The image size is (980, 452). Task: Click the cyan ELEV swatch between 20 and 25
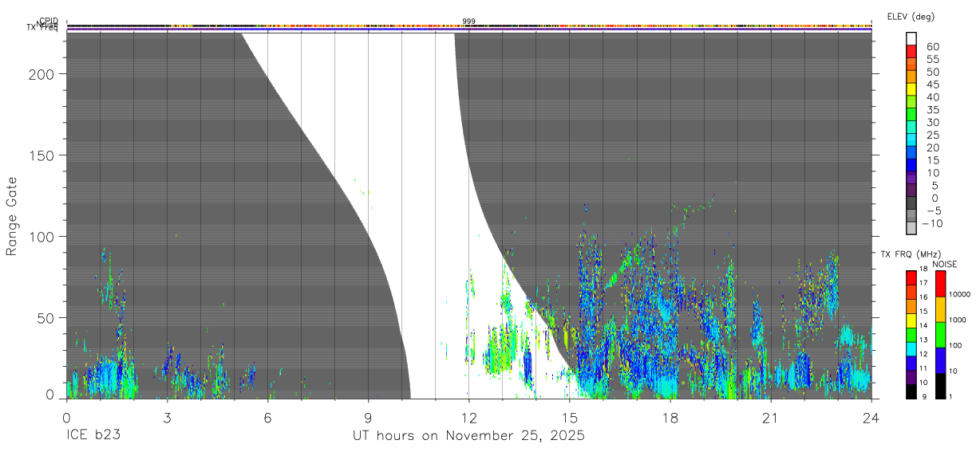911,140
